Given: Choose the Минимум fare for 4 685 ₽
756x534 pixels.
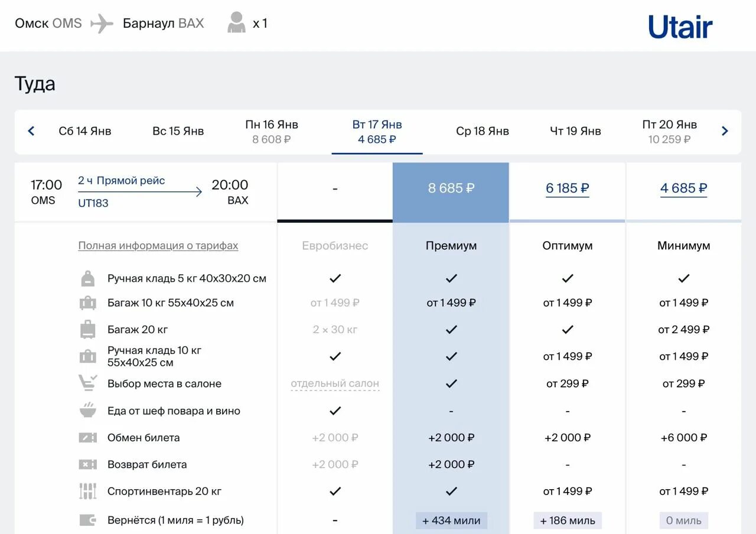Looking at the screenshot, I should [x=683, y=188].
